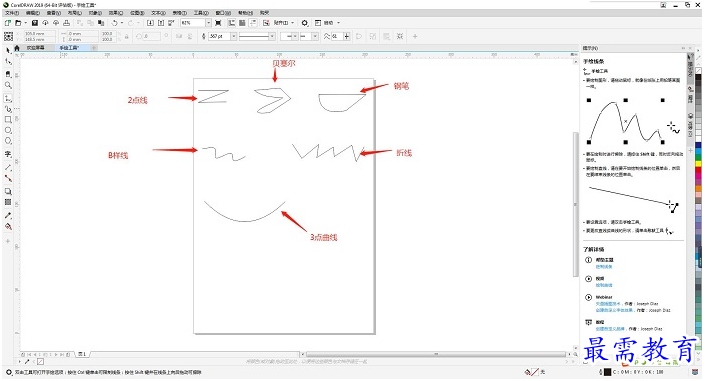The width and height of the screenshot is (705, 381).
Task: Expand the Launch dropdown arrow in toolbar
Action: (x=338, y=22)
